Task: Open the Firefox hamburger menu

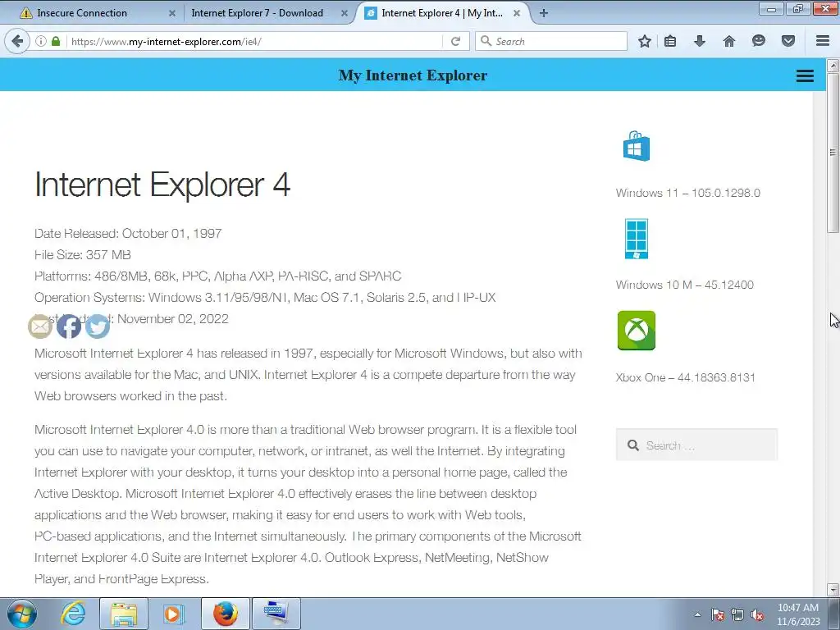Action: (823, 41)
